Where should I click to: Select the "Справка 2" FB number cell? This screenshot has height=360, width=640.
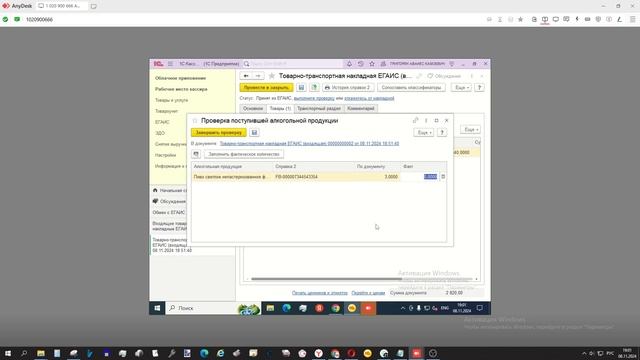tap(314, 177)
